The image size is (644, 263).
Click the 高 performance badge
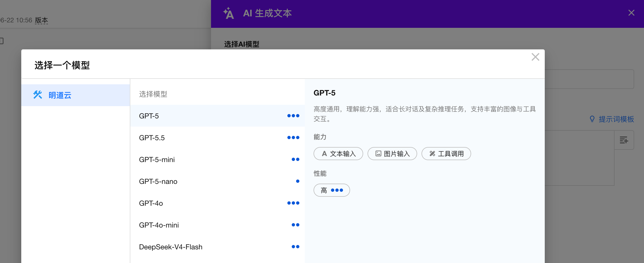[x=332, y=190]
